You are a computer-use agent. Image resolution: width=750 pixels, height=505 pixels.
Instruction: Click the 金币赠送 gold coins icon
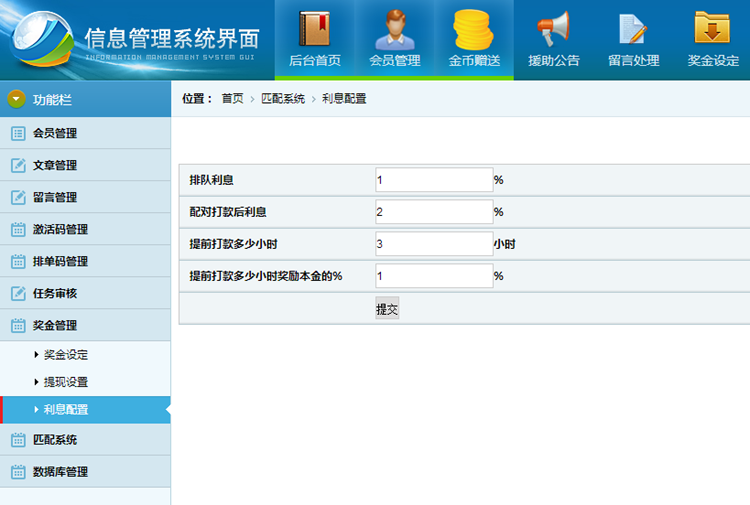click(x=474, y=30)
